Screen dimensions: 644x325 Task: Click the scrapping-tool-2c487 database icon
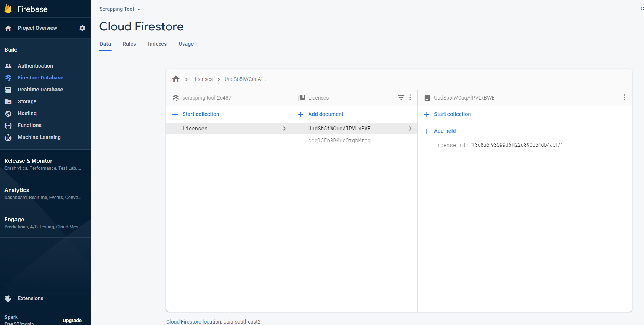click(x=176, y=98)
